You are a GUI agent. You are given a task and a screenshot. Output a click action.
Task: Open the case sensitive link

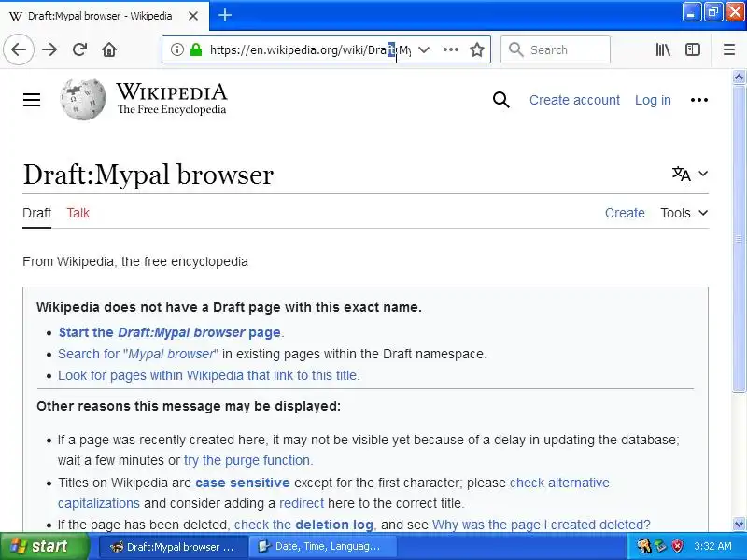click(x=243, y=483)
